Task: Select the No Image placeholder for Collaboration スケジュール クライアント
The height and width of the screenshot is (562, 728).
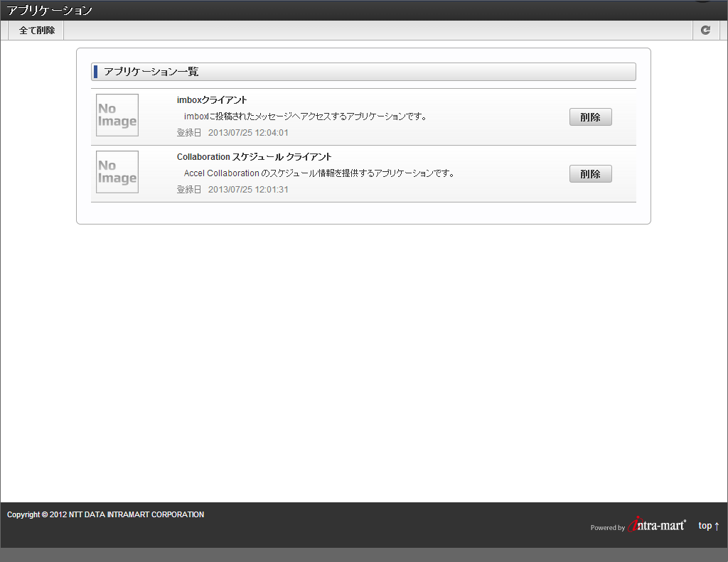Action: click(117, 171)
